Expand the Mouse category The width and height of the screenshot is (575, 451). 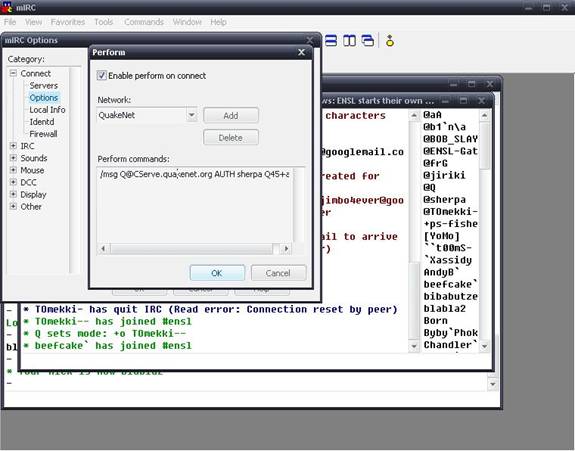pos(13,170)
